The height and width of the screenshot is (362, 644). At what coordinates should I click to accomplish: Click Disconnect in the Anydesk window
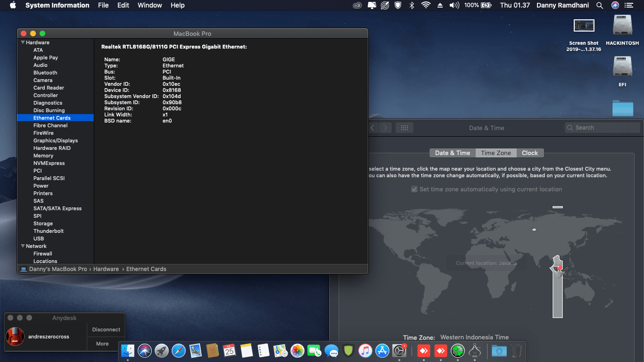[x=106, y=329]
